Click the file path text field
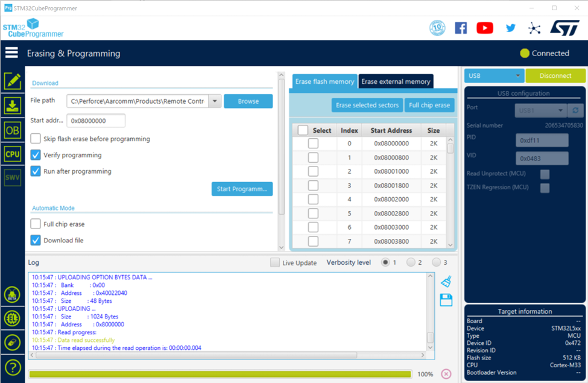 (x=138, y=101)
